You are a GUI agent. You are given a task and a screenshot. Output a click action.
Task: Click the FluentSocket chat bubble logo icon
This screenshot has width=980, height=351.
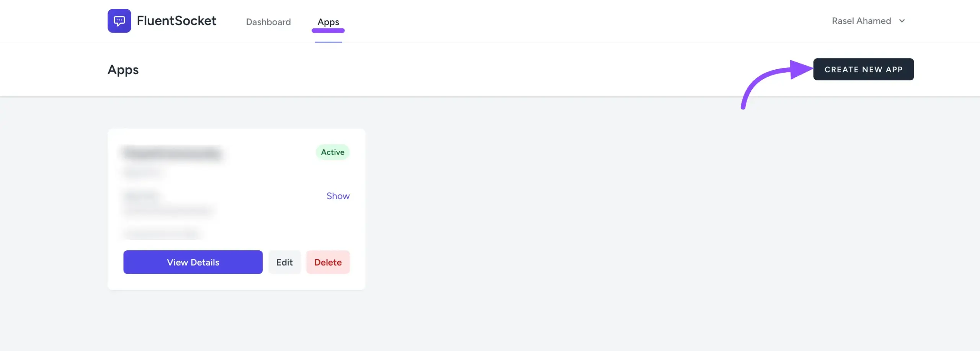coord(119,21)
